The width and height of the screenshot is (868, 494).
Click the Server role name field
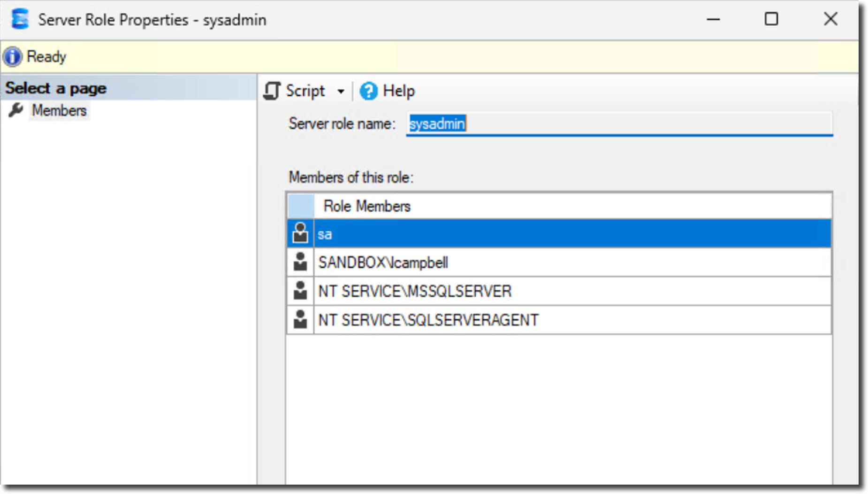[619, 124]
